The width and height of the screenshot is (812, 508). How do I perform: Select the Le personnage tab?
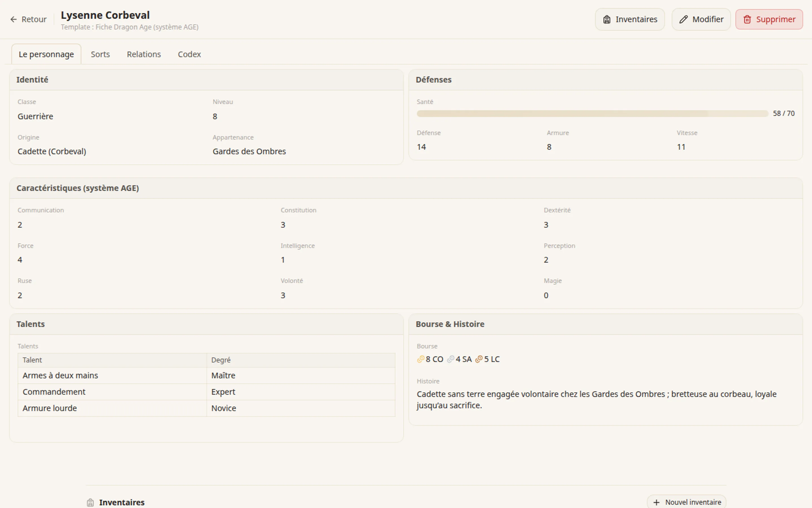pos(46,54)
